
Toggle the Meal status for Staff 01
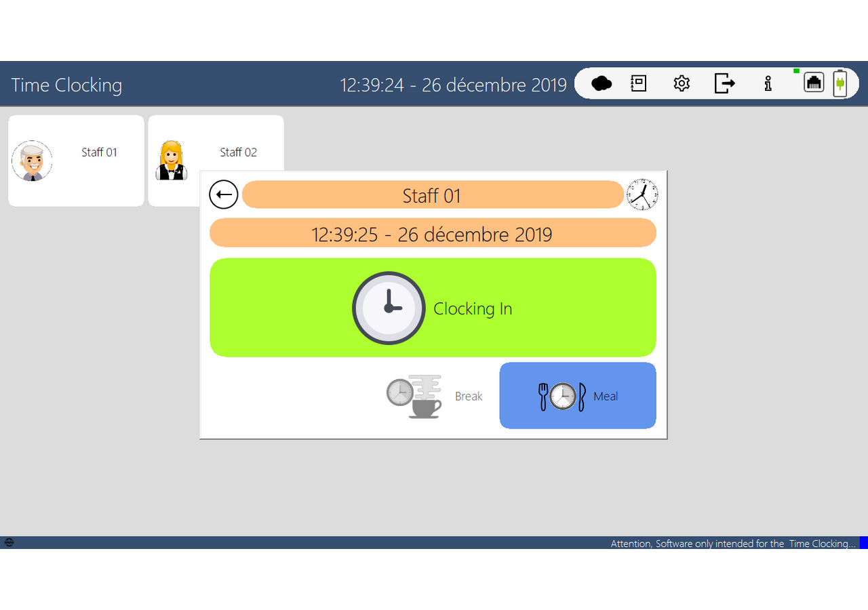click(577, 396)
